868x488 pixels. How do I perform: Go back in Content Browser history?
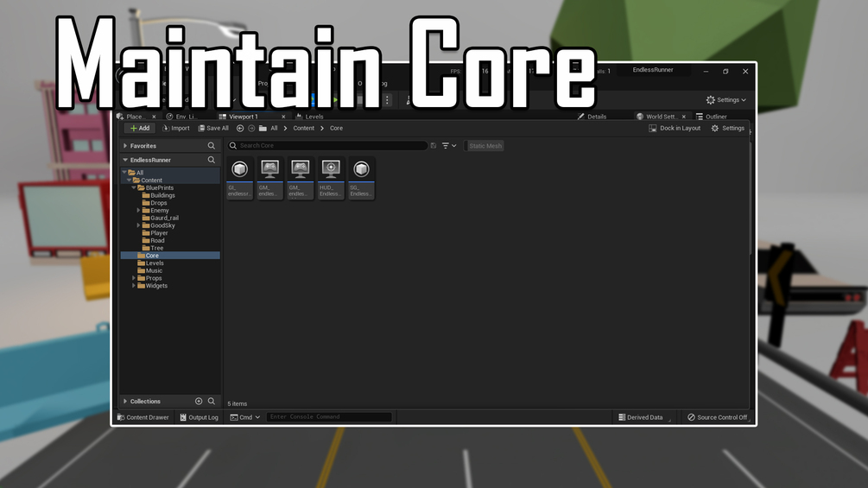240,129
